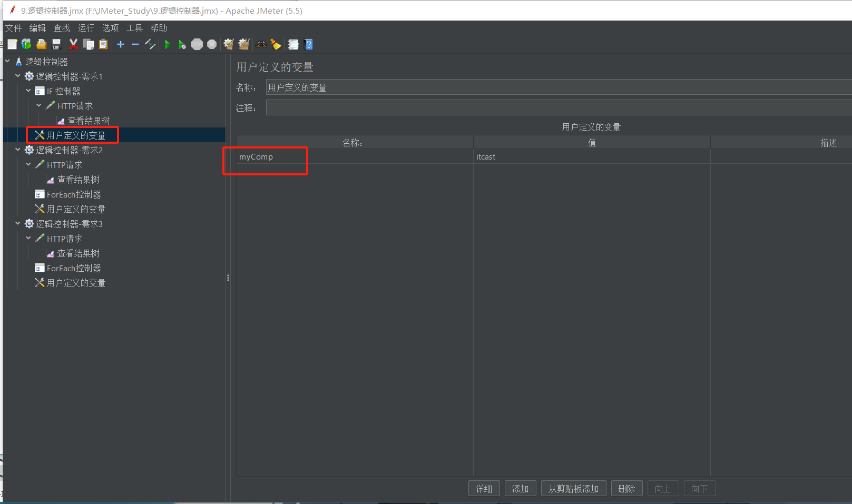Reset search with the yellow broom icon
Screen dimensions: 852x504
click(x=276, y=44)
